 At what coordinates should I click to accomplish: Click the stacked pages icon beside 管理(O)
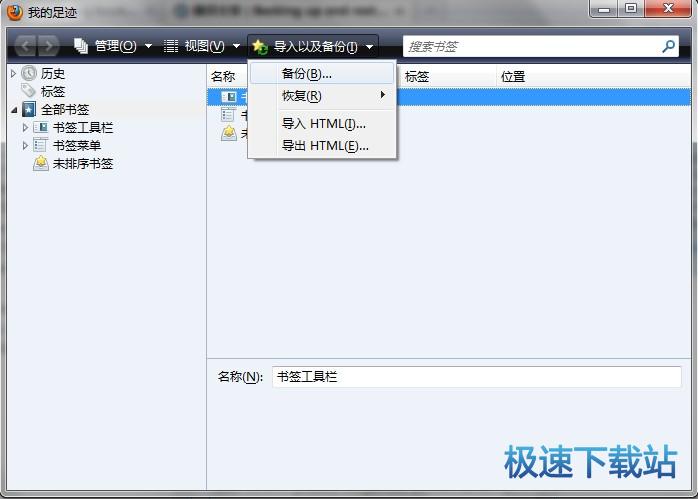point(81,46)
